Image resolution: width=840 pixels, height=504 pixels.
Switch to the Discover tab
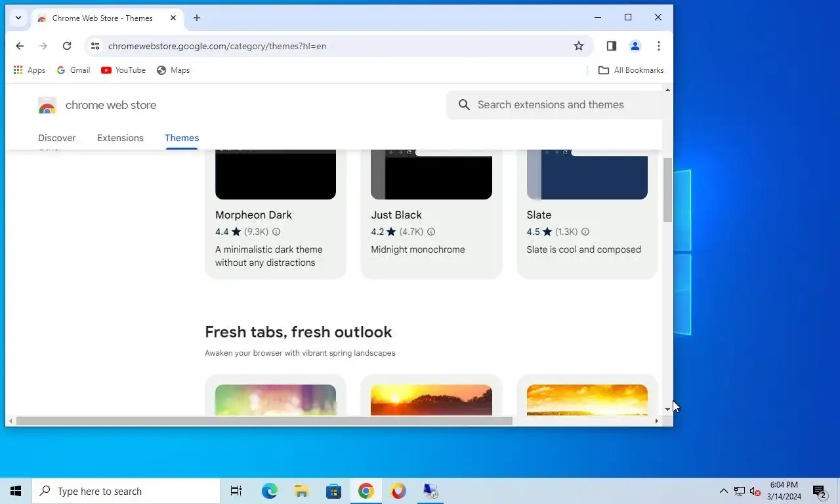pos(57,138)
